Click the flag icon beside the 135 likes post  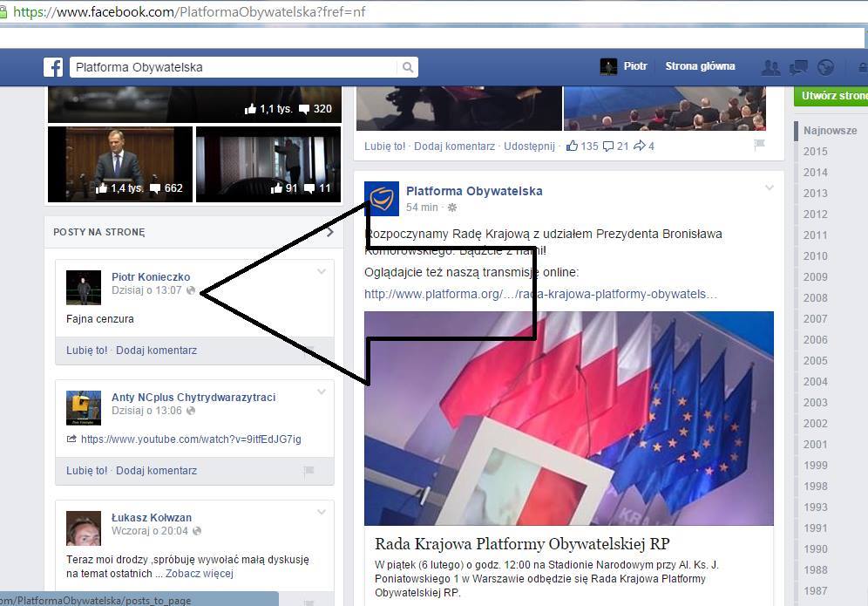click(759, 146)
